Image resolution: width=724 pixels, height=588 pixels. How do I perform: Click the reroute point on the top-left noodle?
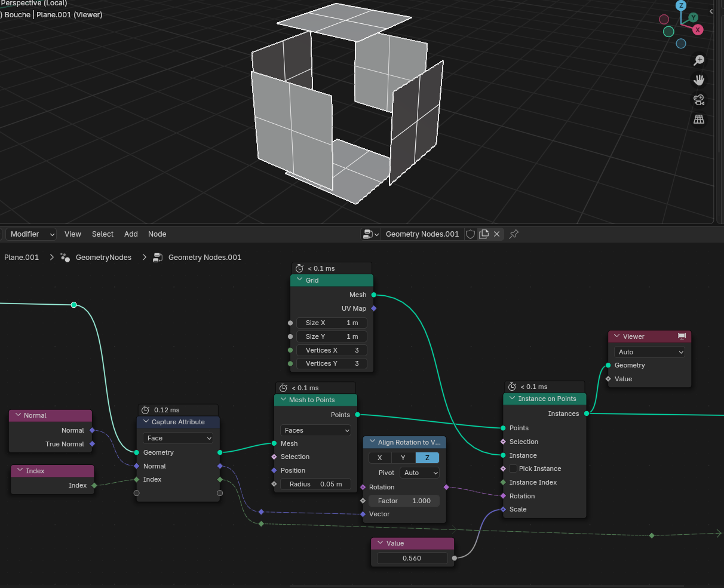tap(73, 305)
